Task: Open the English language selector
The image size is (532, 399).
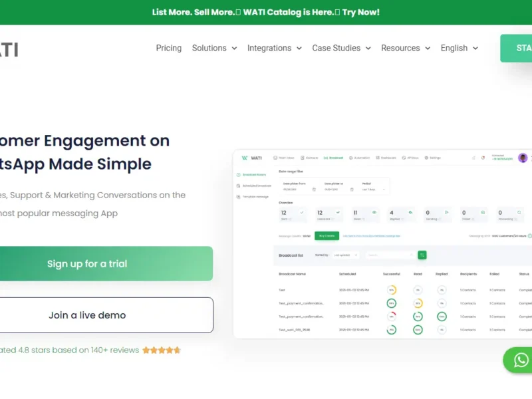Action: pos(459,48)
